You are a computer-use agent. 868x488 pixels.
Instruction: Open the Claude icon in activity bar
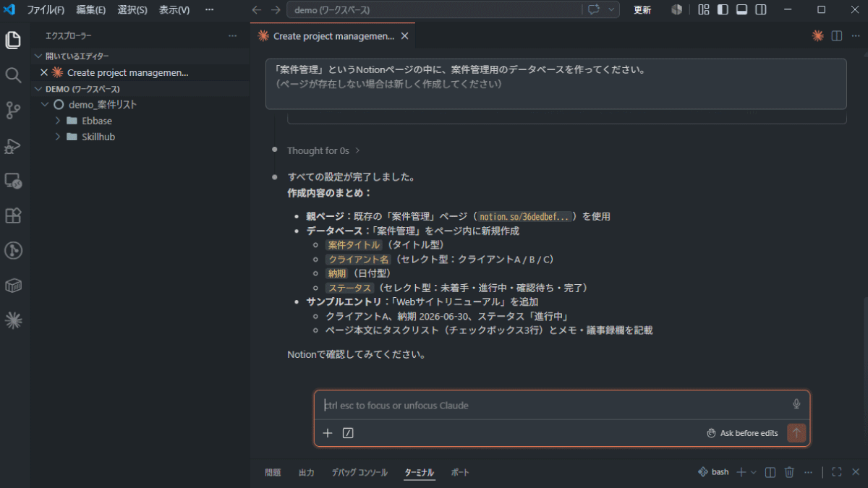tap(13, 321)
